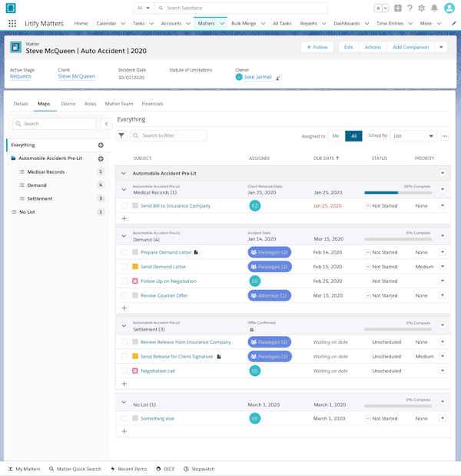
Task: Click the plus icon beside Everything
Action: (x=101, y=145)
